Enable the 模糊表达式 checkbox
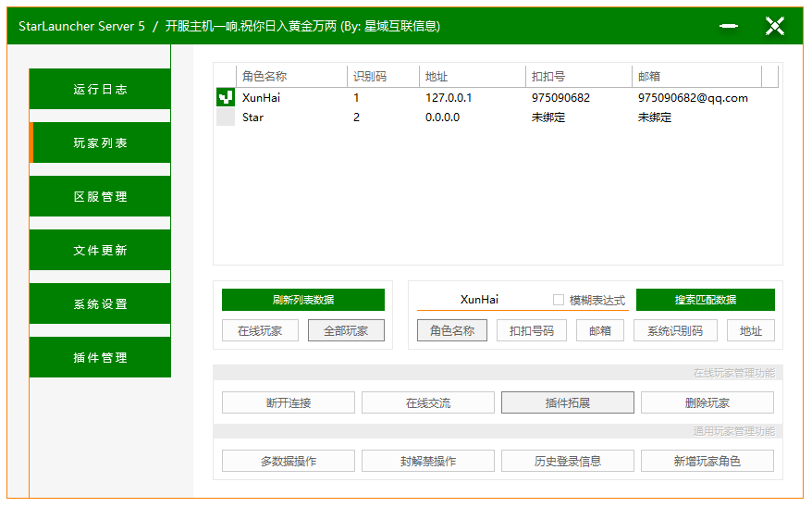The height and width of the screenshot is (507, 812). tap(559, 300)
